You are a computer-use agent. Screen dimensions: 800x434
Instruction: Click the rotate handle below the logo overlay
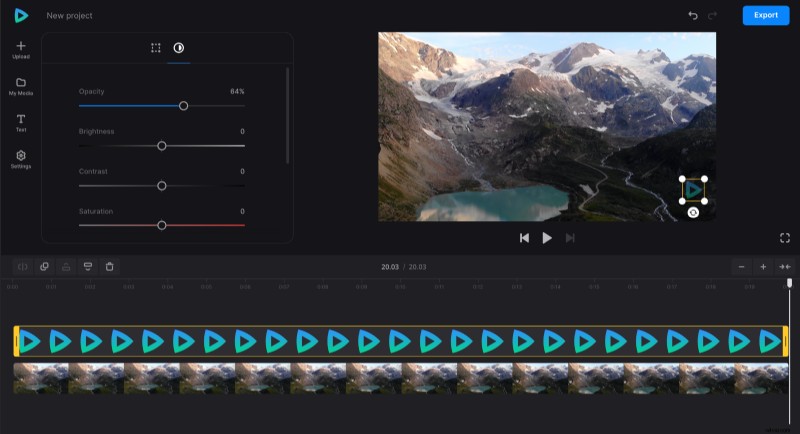tap(693, 213)
